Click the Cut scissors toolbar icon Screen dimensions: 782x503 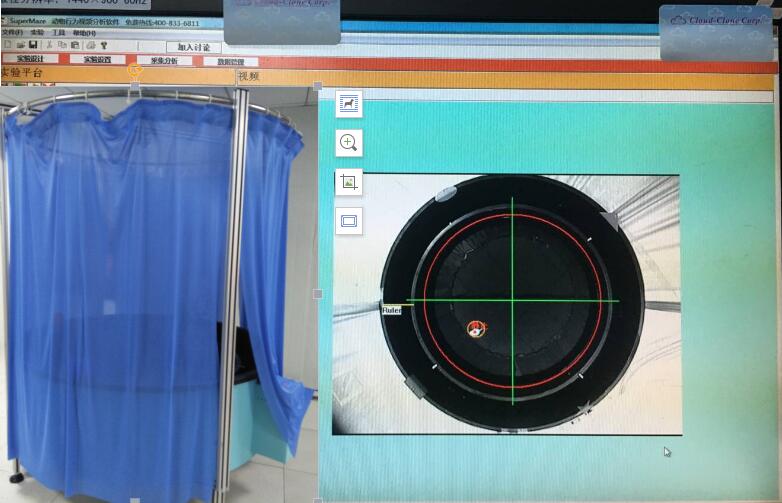coord(49,45)
